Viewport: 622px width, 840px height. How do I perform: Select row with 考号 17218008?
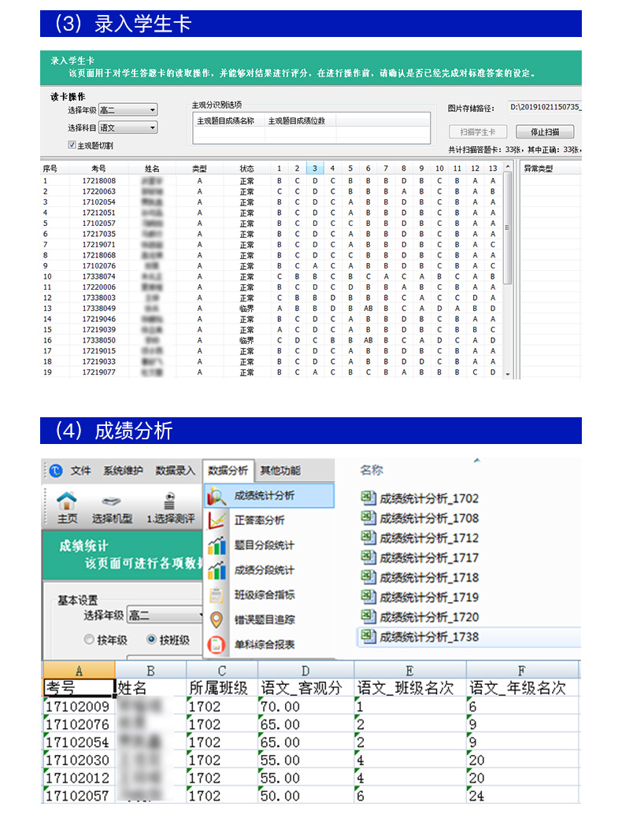(x=272, y=181)
